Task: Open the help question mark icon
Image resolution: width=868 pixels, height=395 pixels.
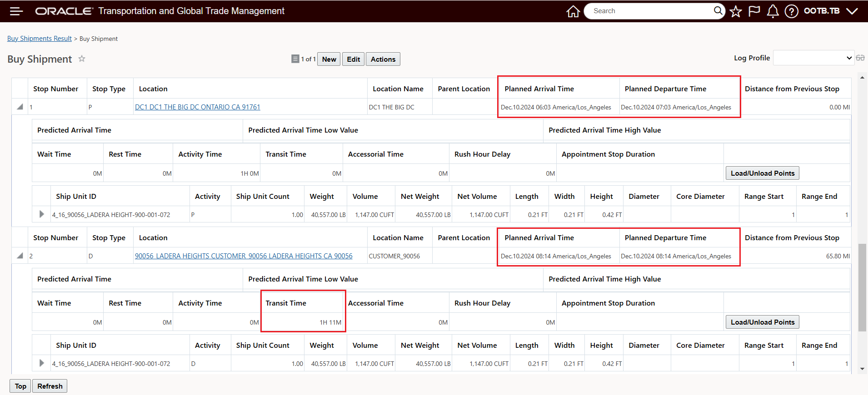Action: point(791,11)
